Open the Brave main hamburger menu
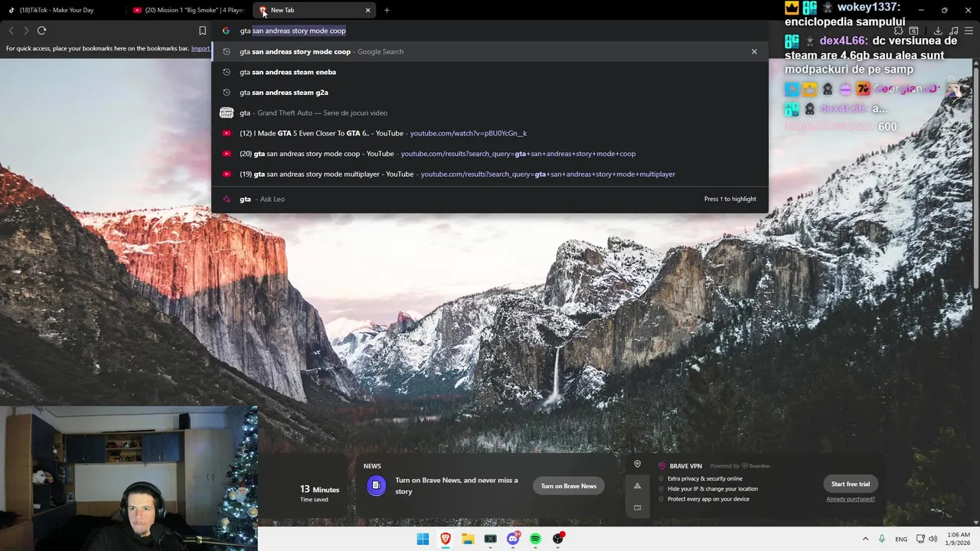This screenshot has height=551, width=980. point(969,31)
